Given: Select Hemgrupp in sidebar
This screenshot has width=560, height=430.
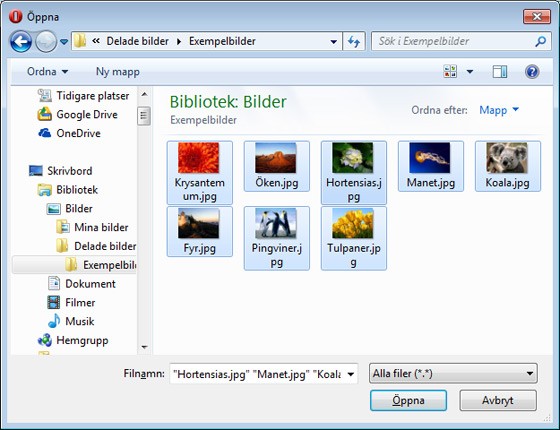Looking at the screenshot, I should coord(73,340).
